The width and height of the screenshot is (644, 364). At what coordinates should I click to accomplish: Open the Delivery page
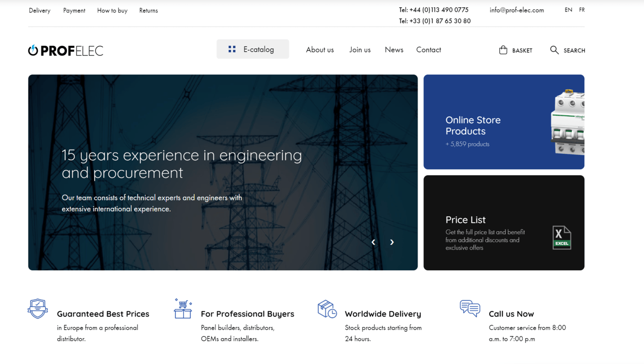tap(39, 11)
